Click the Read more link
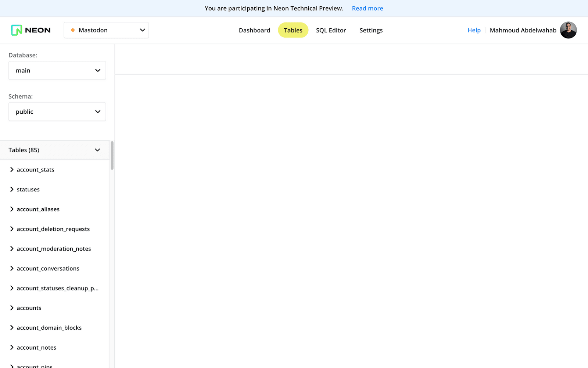Viewport: 588px width, 368px height. [367, 8]
